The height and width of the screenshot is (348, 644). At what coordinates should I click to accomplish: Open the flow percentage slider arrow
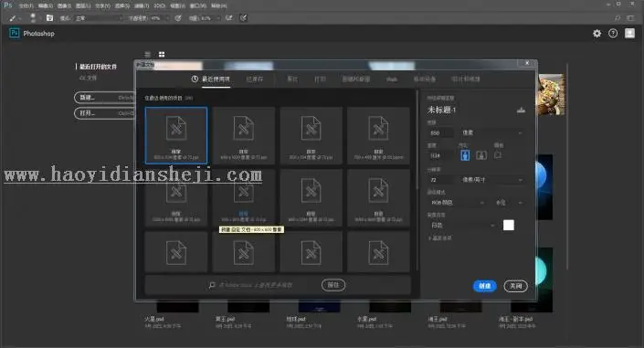point(218,18)
